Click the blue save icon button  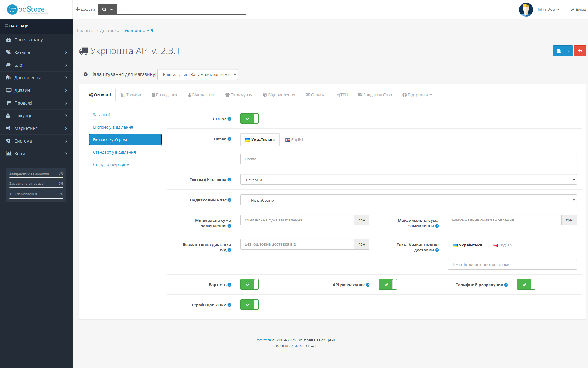[x=559, y=51]
